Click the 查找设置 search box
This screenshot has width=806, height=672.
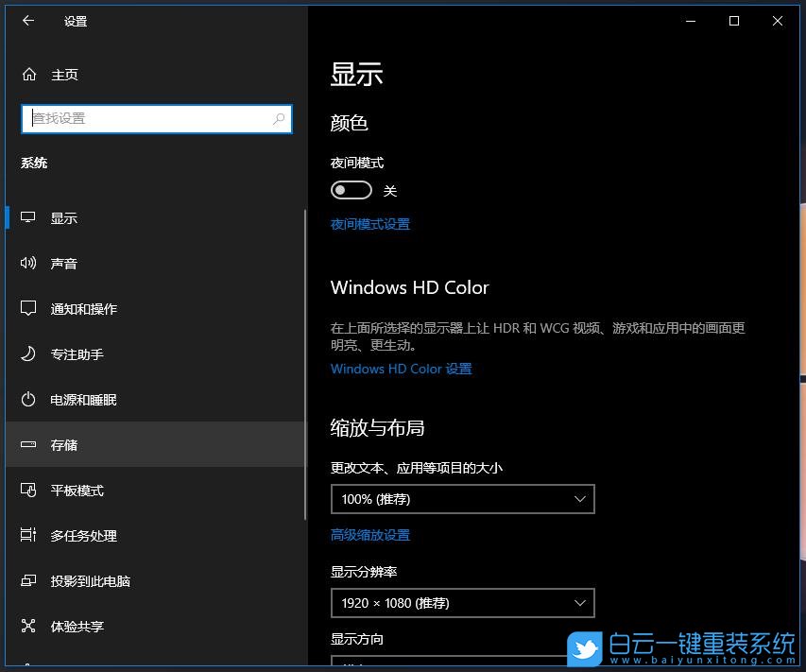157,118
